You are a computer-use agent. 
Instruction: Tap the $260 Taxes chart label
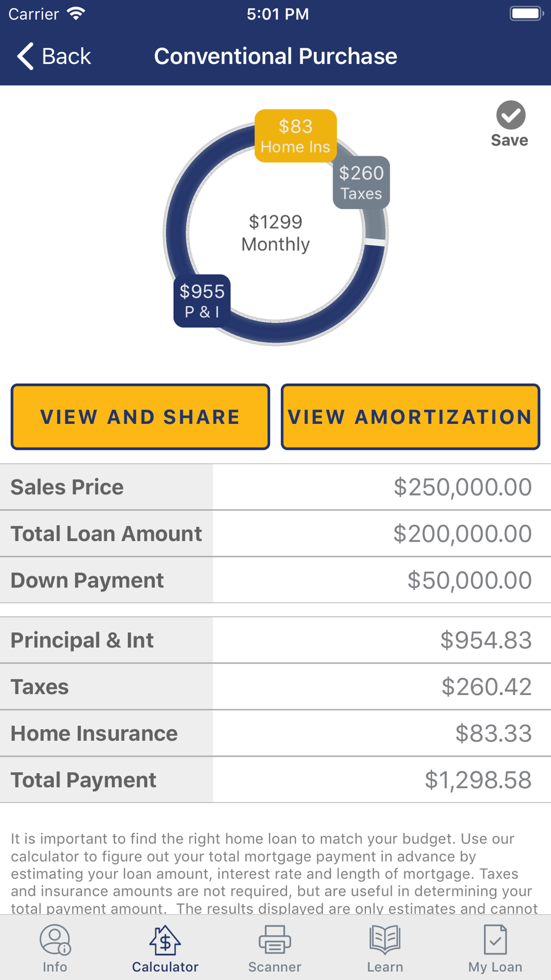click(x=361, y=182)
